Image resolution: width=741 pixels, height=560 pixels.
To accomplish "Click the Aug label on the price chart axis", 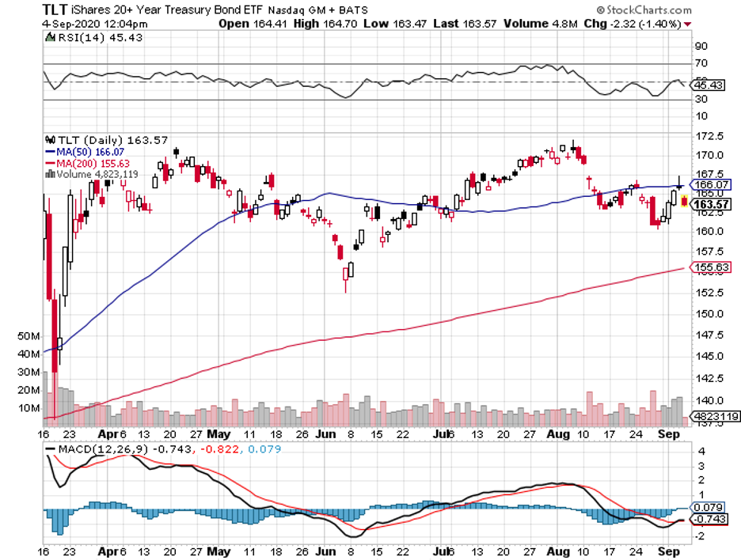I will coord(558,434).
